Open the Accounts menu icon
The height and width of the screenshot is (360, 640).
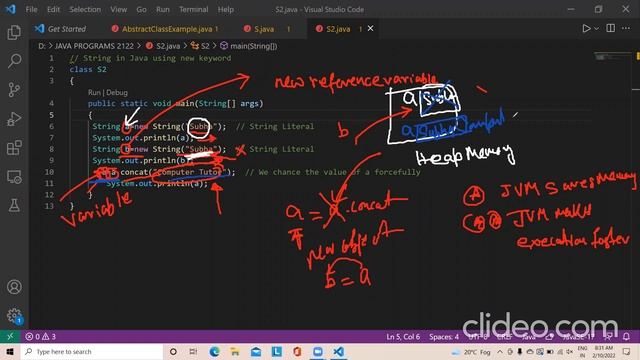click(14, 287)
